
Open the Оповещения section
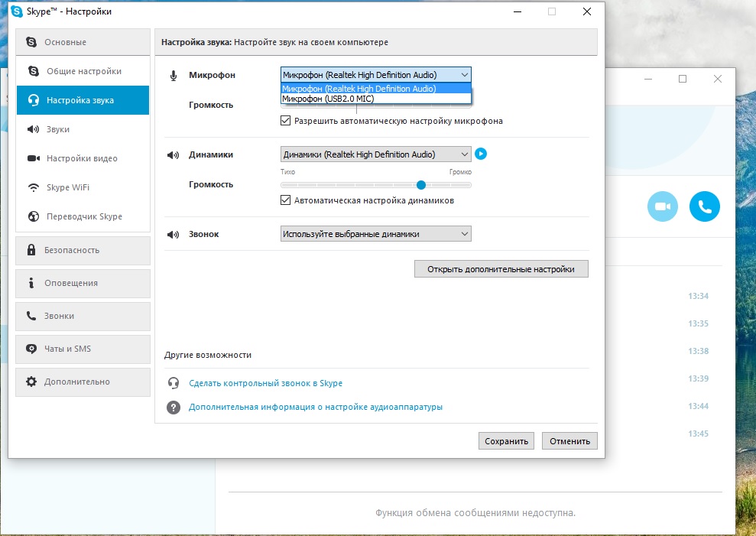[83, 283]
